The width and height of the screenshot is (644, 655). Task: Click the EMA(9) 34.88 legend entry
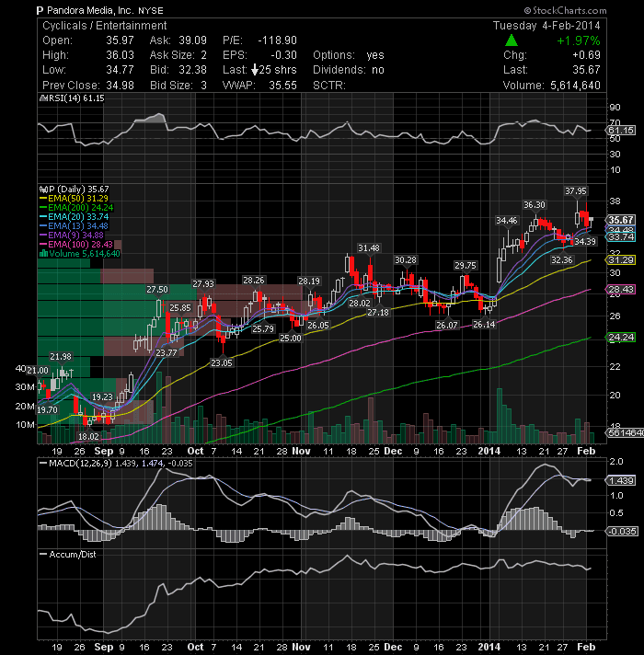click(x=72, y=236)
